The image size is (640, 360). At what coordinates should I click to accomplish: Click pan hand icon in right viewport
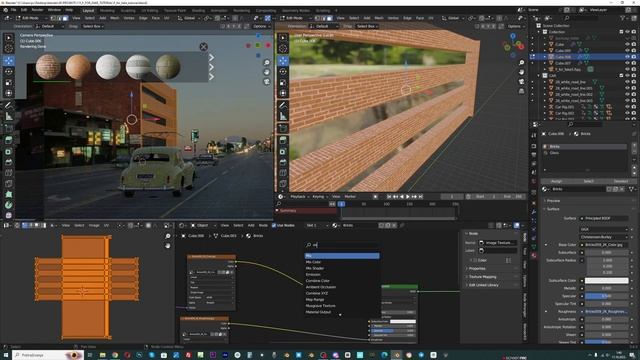tap(521, 72)
